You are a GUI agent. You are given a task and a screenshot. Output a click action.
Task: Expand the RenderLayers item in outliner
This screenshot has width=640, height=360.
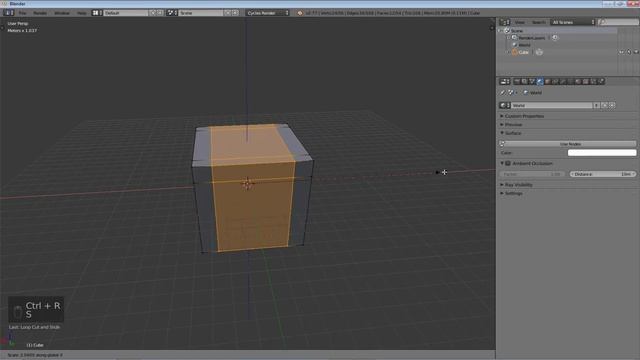coord(509,38)
